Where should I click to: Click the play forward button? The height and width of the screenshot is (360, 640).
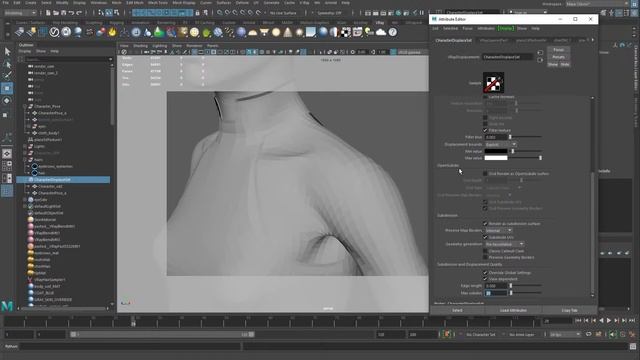pos(609,321)
